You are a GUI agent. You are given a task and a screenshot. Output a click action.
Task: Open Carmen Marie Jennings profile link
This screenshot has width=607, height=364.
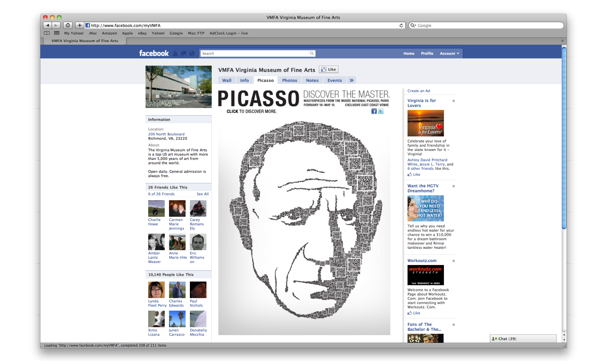[x=176, y=224]
